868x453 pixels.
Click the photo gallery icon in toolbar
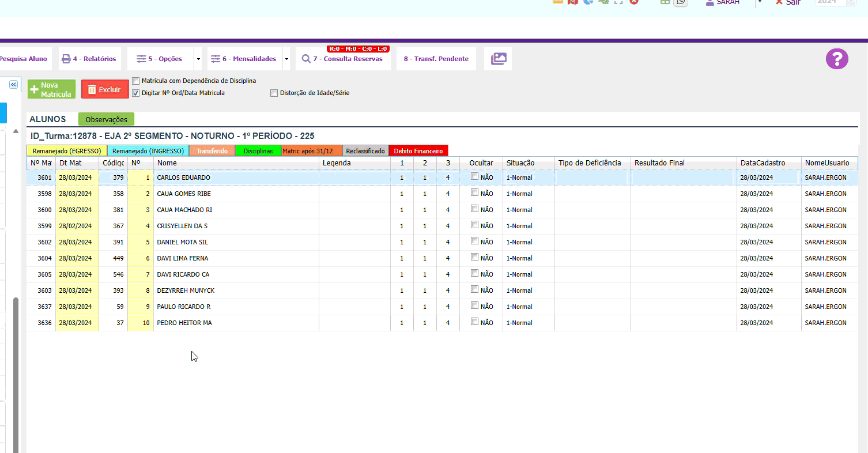click(x=498, y=59)
